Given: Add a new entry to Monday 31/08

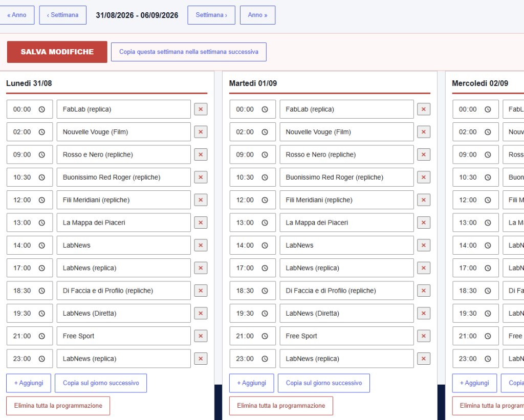Looking at the screenshot, I should (29, 383).
